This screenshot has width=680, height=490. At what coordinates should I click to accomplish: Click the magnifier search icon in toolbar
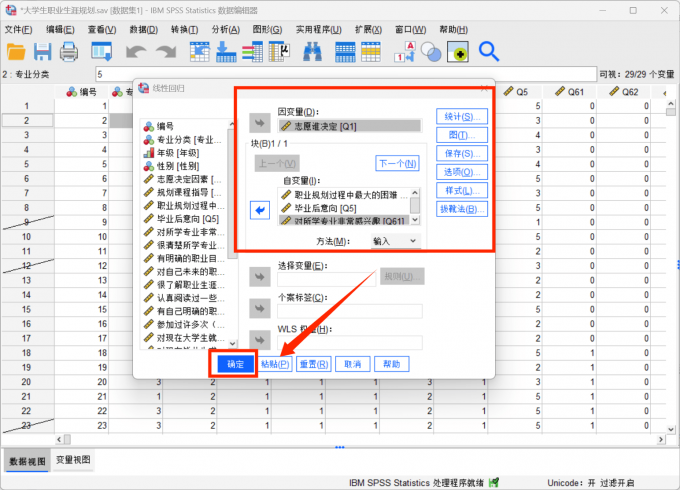489,51
